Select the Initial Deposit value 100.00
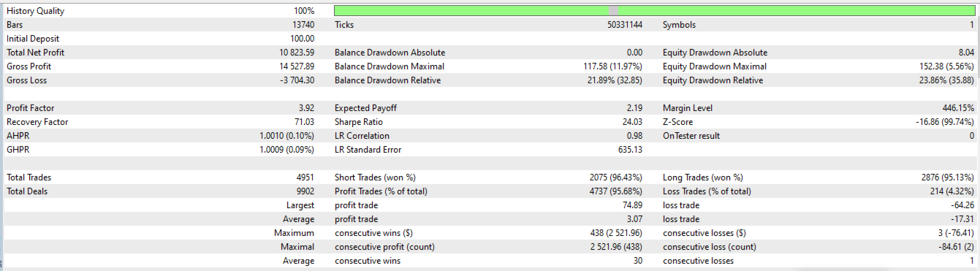Image resolution: width=980 pixels, height=271 pixels. click(x=303, y=39)
